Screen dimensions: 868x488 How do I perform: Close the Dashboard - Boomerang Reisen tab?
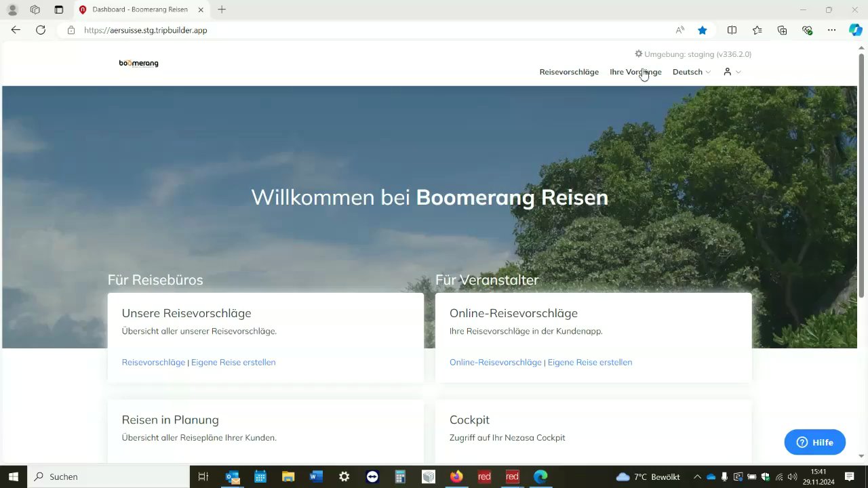pyautogui.click(x=201, y=9)
